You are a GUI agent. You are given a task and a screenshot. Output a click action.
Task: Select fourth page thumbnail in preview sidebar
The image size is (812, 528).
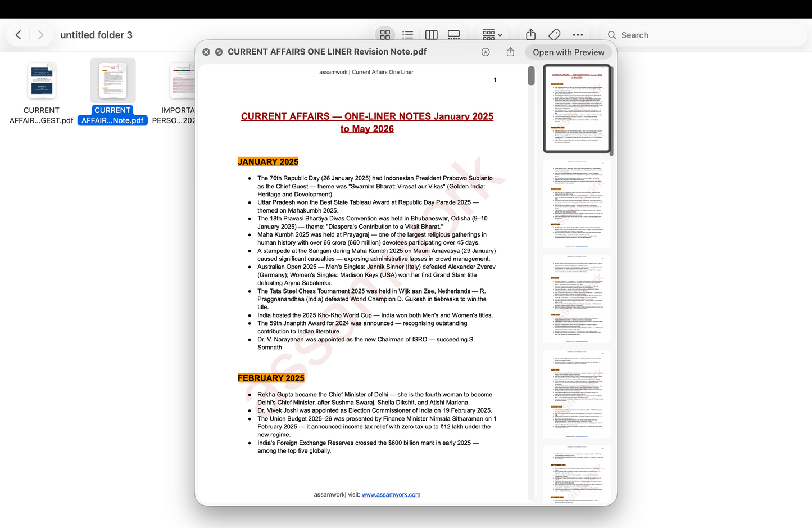[577, 394]
